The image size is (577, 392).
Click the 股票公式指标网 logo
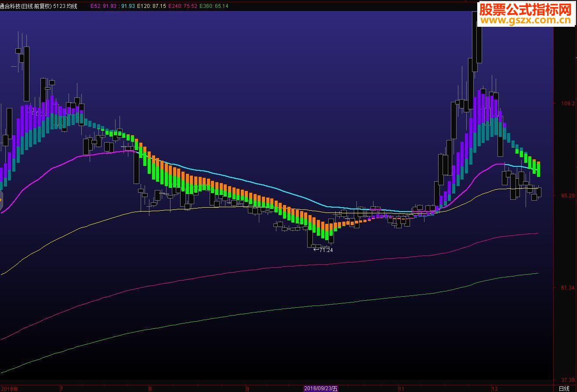coord(525,9)
